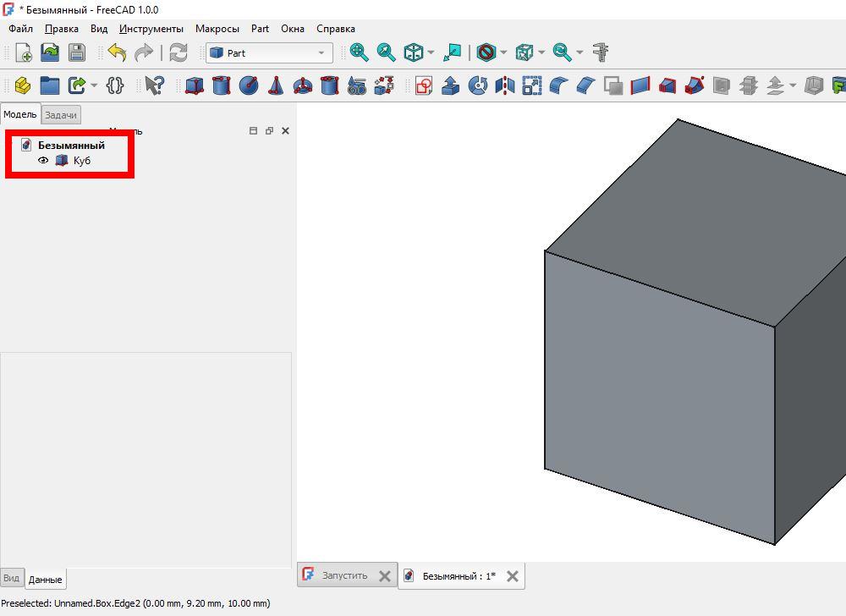Click the link navigation arrow icon
Viewport: 846px width, 616px height.
(452, 52)
